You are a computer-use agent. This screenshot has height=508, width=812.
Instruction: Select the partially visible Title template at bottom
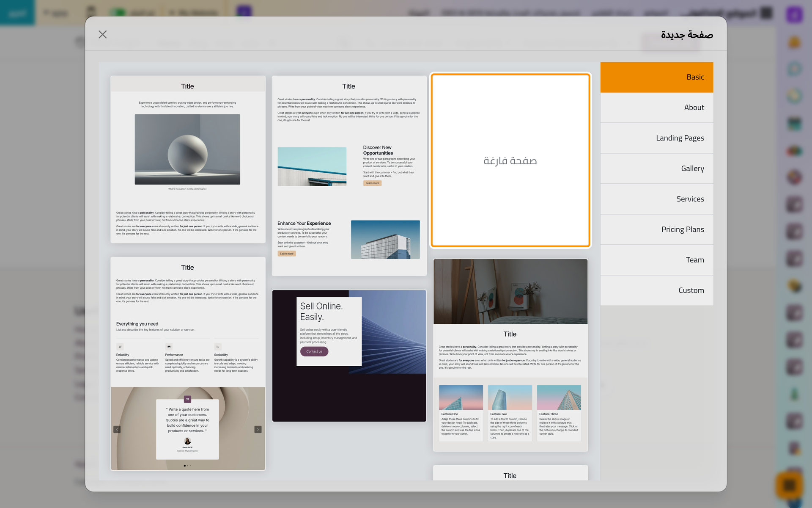(x=510, y=473)
